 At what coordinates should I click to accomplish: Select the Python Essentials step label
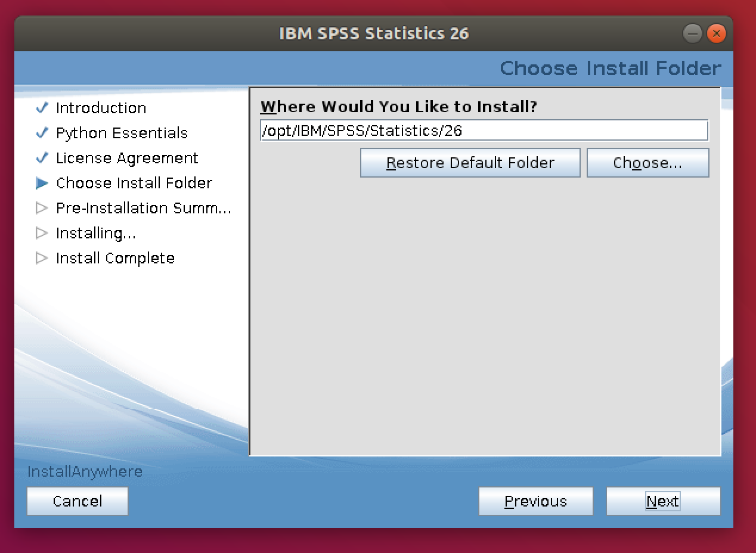[122, 133]
